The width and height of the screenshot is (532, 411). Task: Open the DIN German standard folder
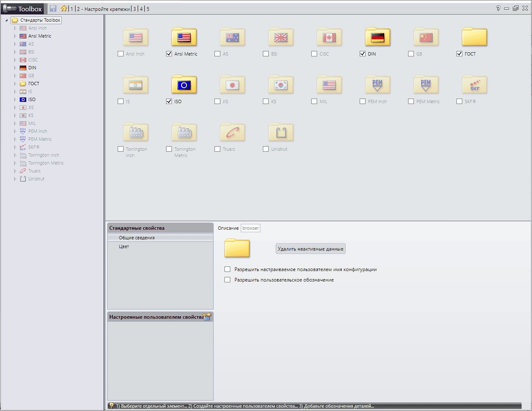pyautogui.click(x=378, y=38)
